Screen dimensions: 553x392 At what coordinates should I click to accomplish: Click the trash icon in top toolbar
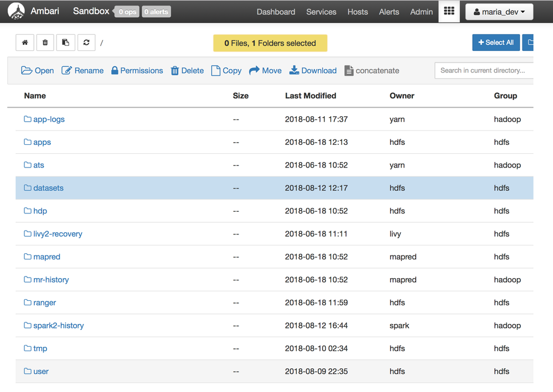(x=45, y=43)
